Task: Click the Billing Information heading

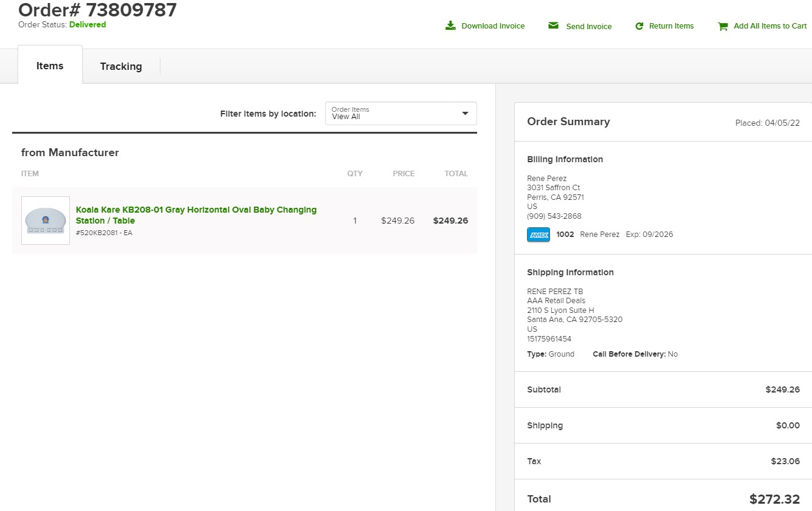Action: click(565, 159)
